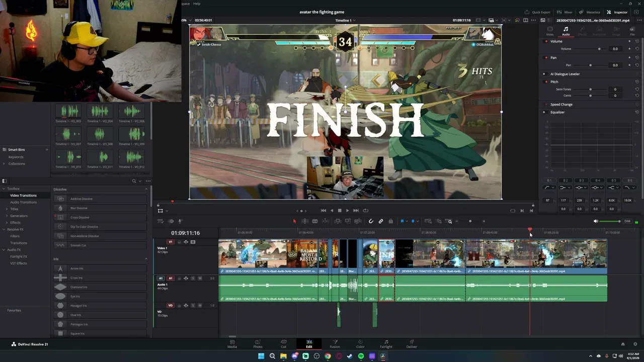The image size is (644, 362).
Task: Open the EQ Band 6 filter type dropdown
Action: [629, 188]
